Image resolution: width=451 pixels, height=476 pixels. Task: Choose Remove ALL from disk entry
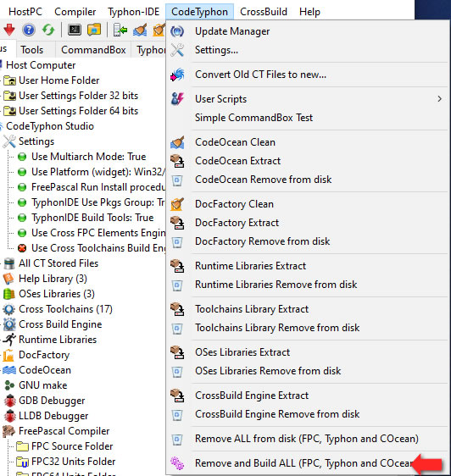pyautogui.click(x=307, y=439)
